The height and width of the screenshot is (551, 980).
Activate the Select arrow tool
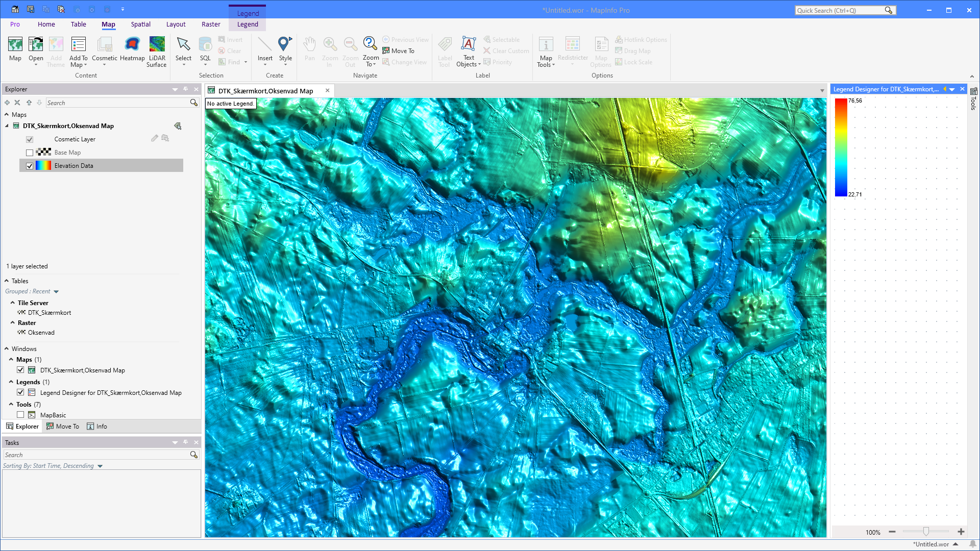[x=183, y=45]
